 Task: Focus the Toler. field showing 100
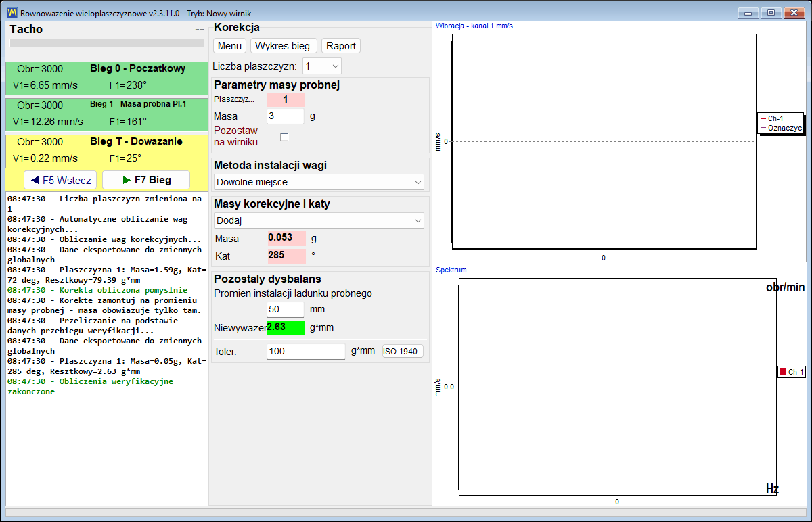[x=306, y=352]
